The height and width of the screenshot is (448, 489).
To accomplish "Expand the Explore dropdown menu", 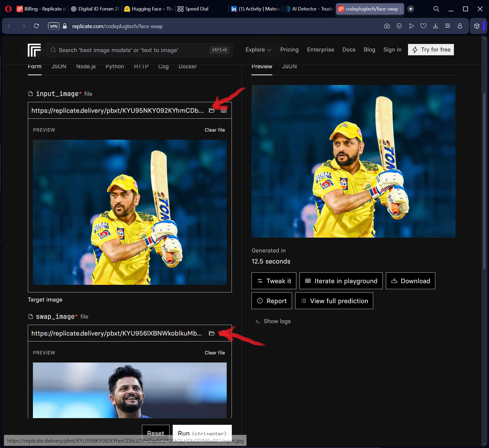I will [258, 50].
